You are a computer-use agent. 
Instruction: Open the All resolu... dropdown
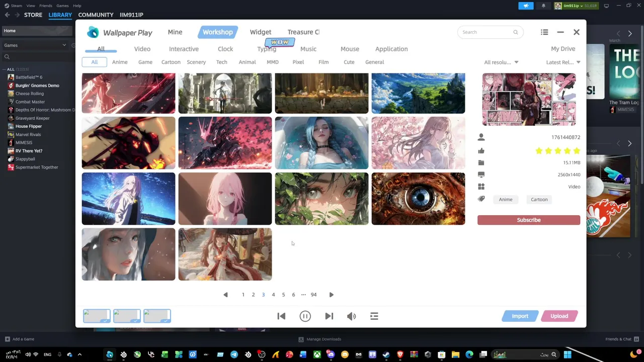(x=501, y=62)
